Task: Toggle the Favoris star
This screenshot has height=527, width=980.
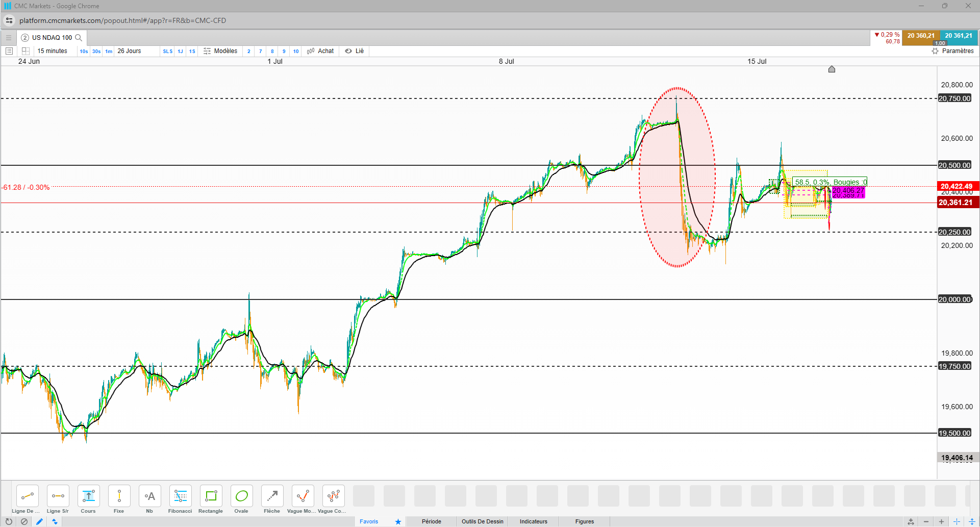Action: tap(398, 521)
